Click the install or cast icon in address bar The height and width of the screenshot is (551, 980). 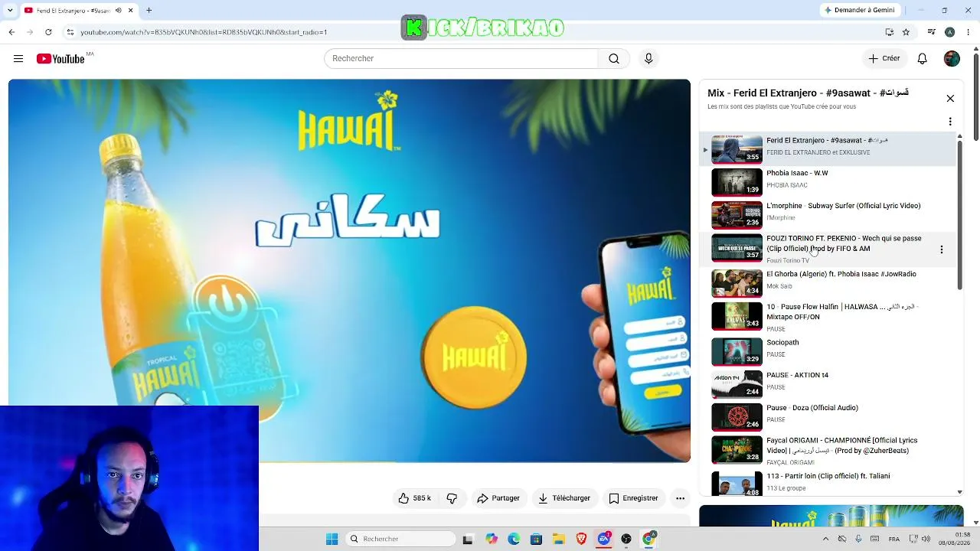click(889, 32)
